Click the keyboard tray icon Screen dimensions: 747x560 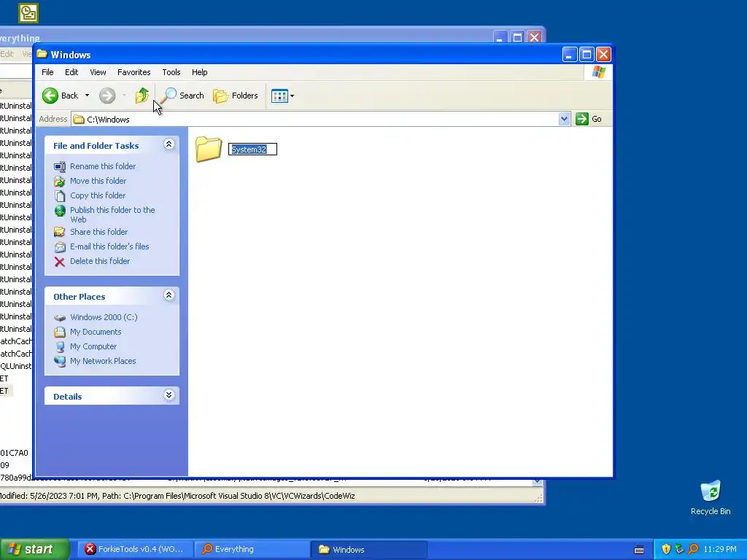(639, 550)
